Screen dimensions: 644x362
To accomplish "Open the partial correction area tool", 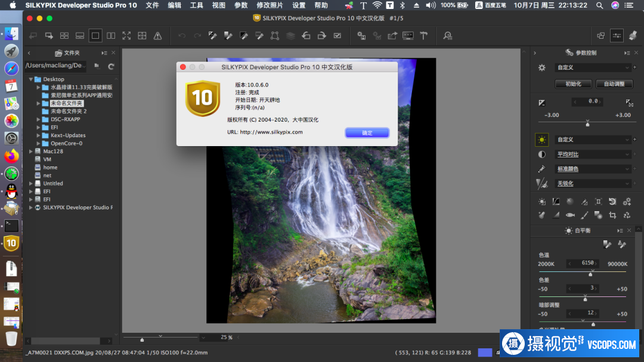I will (275, 36).
